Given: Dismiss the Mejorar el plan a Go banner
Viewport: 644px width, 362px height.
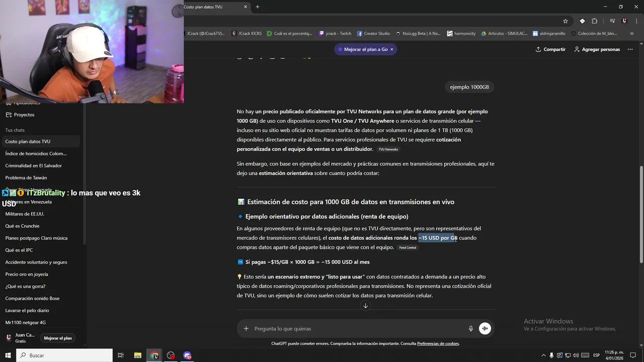Looking at the screenshot, I should click(391, 49).
